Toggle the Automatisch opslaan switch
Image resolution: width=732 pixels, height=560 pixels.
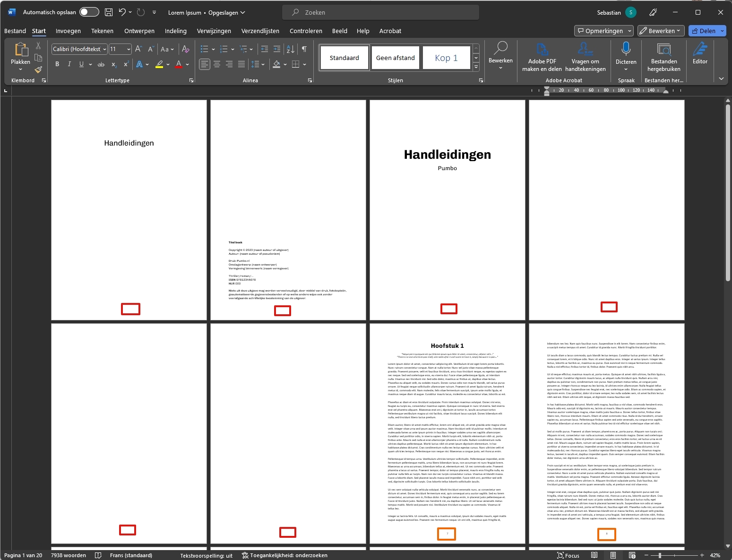tap(89, 12)
